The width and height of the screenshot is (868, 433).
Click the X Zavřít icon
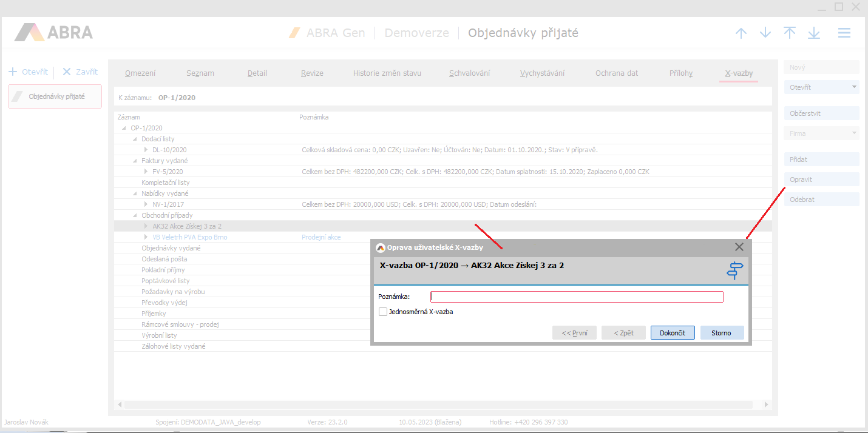67,72
